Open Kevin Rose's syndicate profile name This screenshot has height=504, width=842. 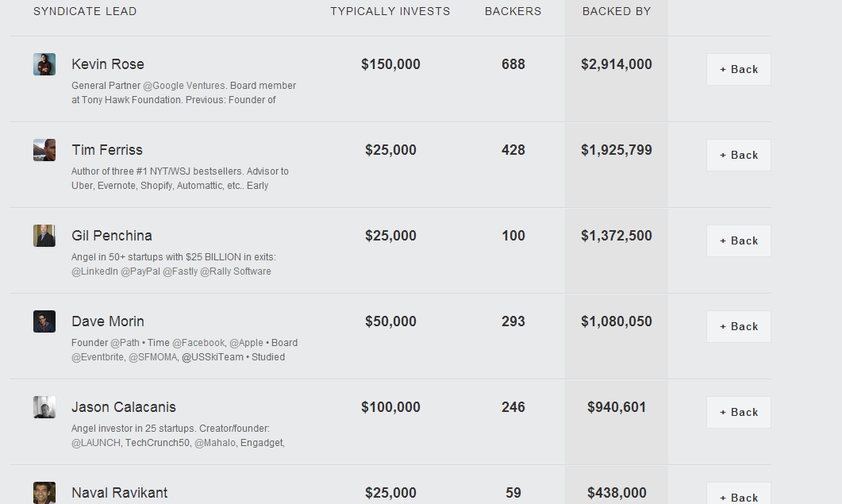click(x=108, y=64)
